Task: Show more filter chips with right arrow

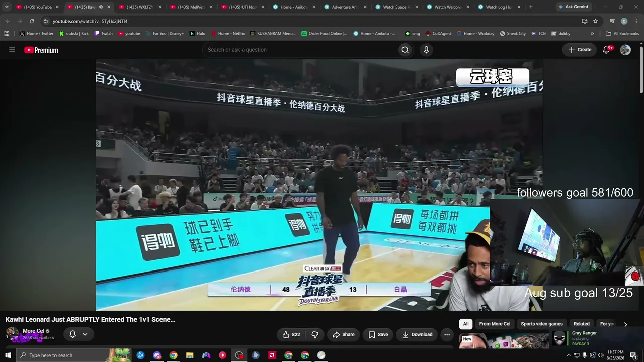Action: click(x=625, y=324)
